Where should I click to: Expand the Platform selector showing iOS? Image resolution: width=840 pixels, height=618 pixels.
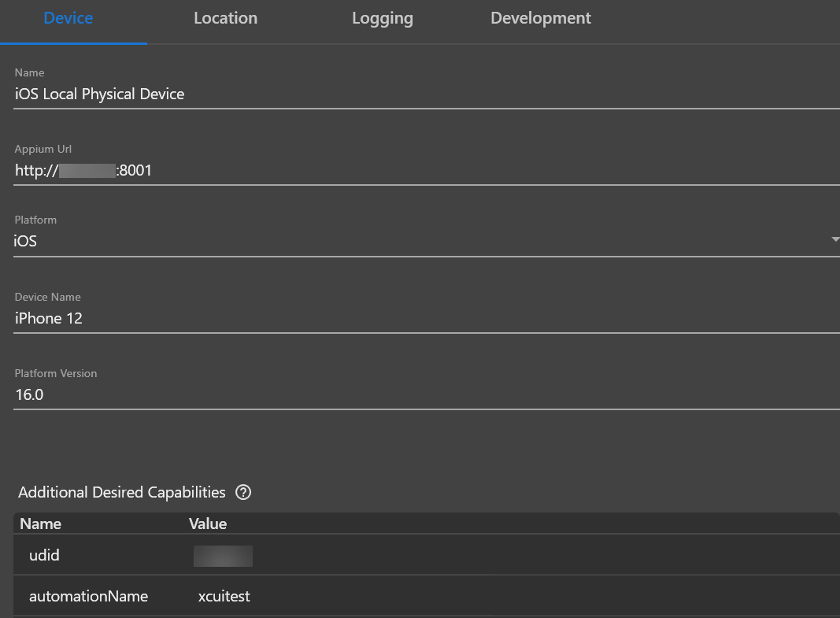(425, 241)
